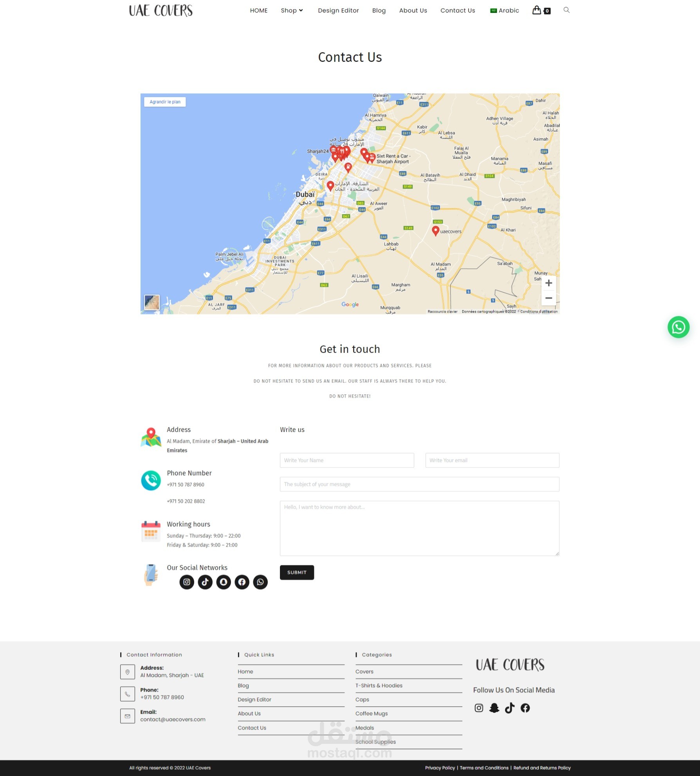Open Blog from the top navigation
Viewport: 700px width, 776px height.
click(379, 11)
